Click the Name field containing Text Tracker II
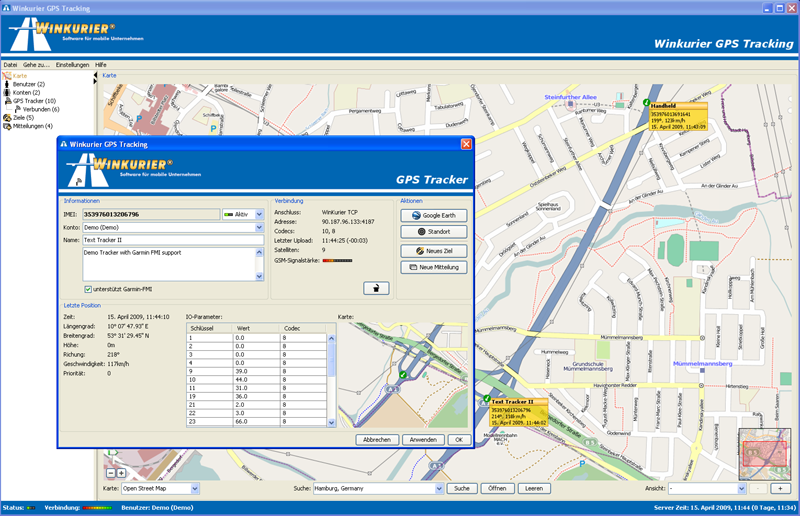 (x=172, y=240)
